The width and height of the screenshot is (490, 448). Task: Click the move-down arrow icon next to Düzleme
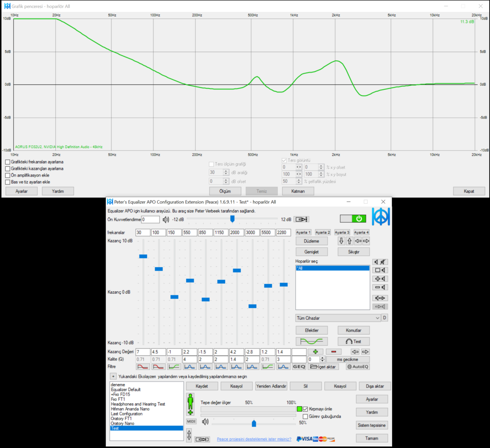pos(341,241)
